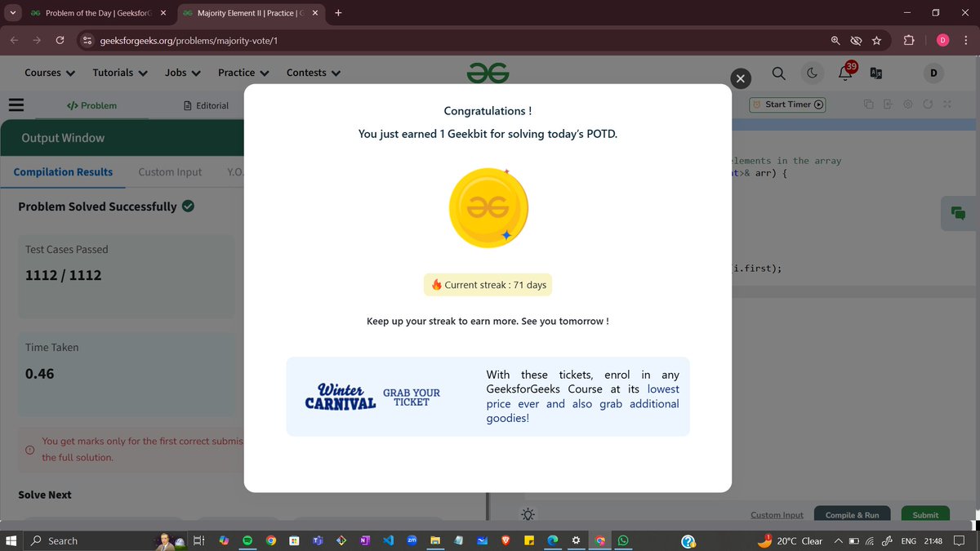View site information icon left of URL
The width and height of the screenshot is (980, 551).
point(87,40)
